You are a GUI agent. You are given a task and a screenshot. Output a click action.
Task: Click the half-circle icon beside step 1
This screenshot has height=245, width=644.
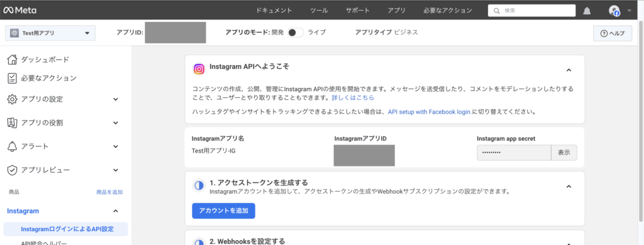[x=199, y=186]
